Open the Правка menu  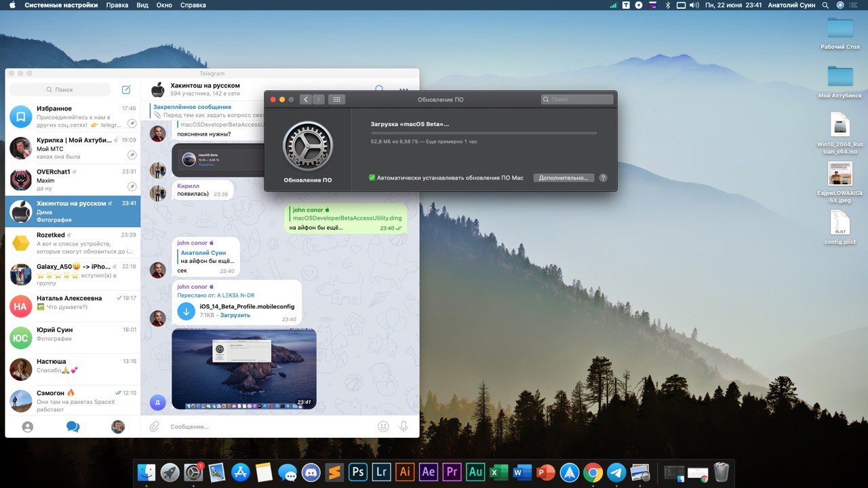click(x=117, y=5)
